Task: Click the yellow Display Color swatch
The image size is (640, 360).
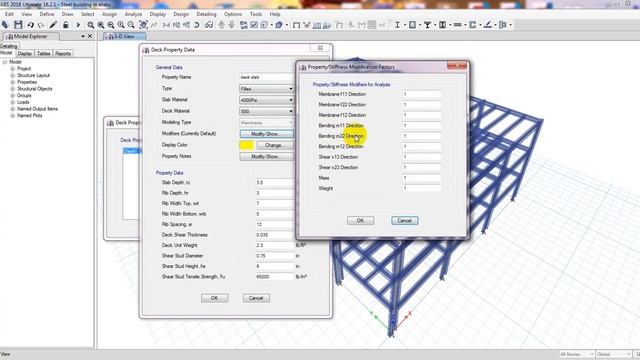Action: point(247,145)
